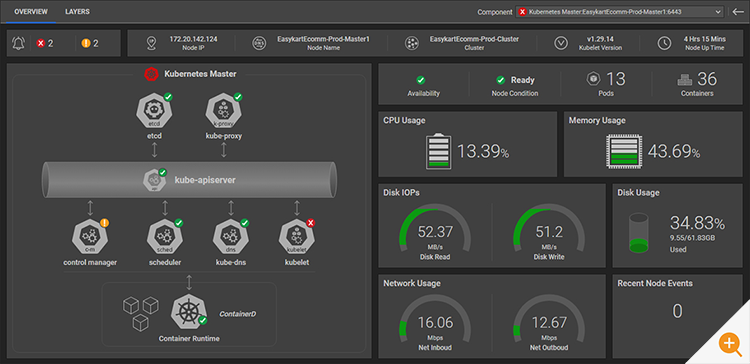Select the kube-apiserver icon
Screen dimensions: 750x364
point(154,180)
